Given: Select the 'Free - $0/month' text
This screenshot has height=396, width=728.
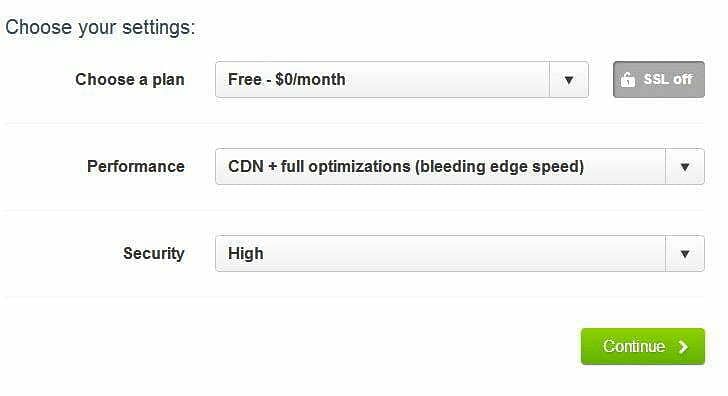Looking at the screenshot, I should (x=287, y=79).
